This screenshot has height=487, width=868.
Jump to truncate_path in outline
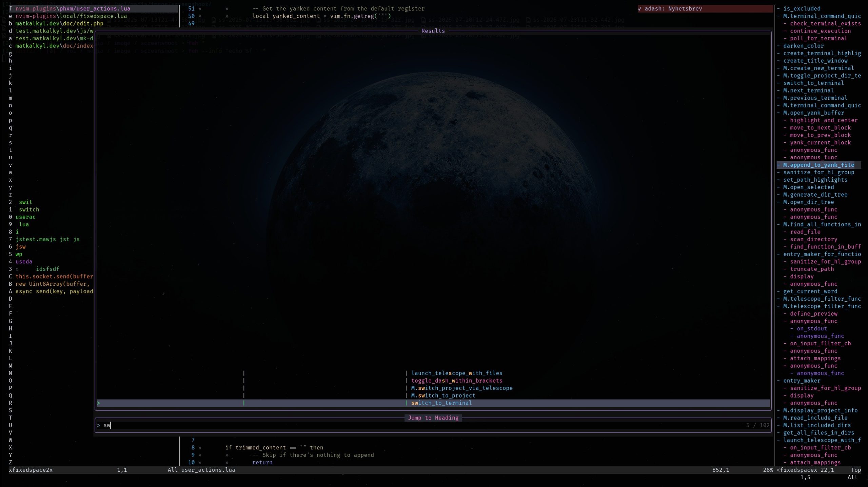click(812, 269)
